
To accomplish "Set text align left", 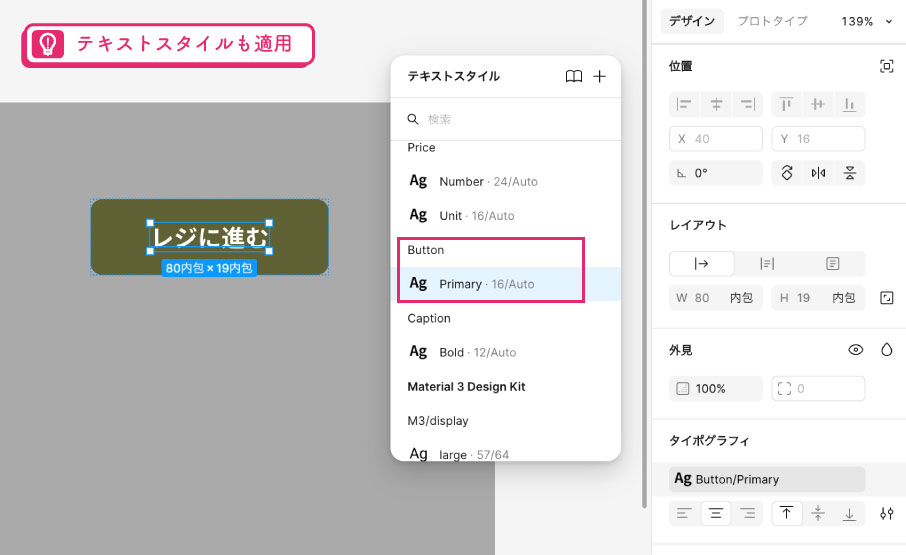I will click(x=684, y=513).
